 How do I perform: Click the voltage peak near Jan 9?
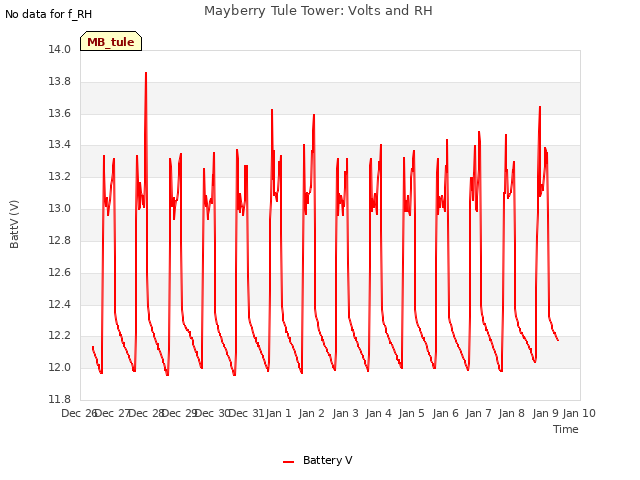540,107
